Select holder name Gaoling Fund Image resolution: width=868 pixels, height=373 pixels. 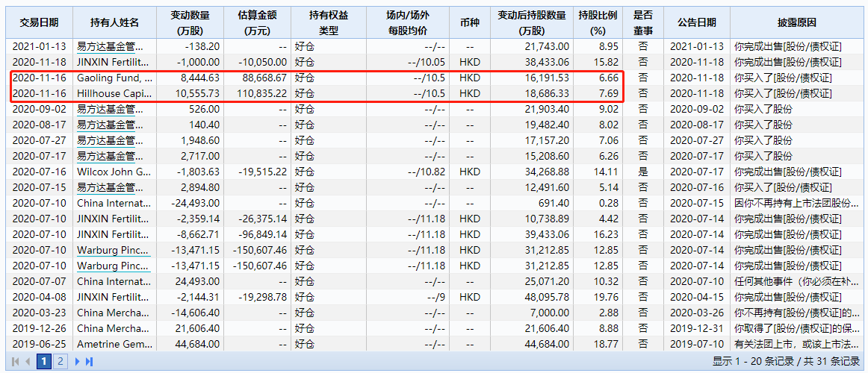coord(114,78)
